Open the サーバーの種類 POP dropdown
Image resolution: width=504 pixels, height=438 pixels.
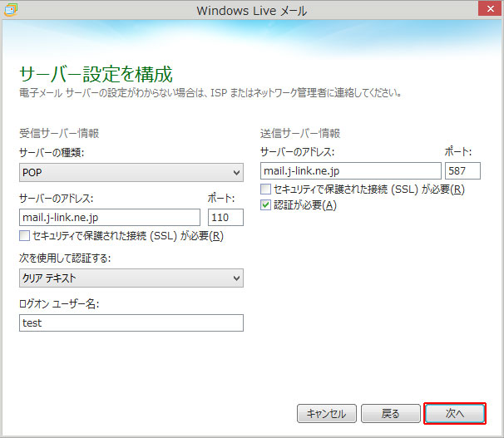click(131, 172)
